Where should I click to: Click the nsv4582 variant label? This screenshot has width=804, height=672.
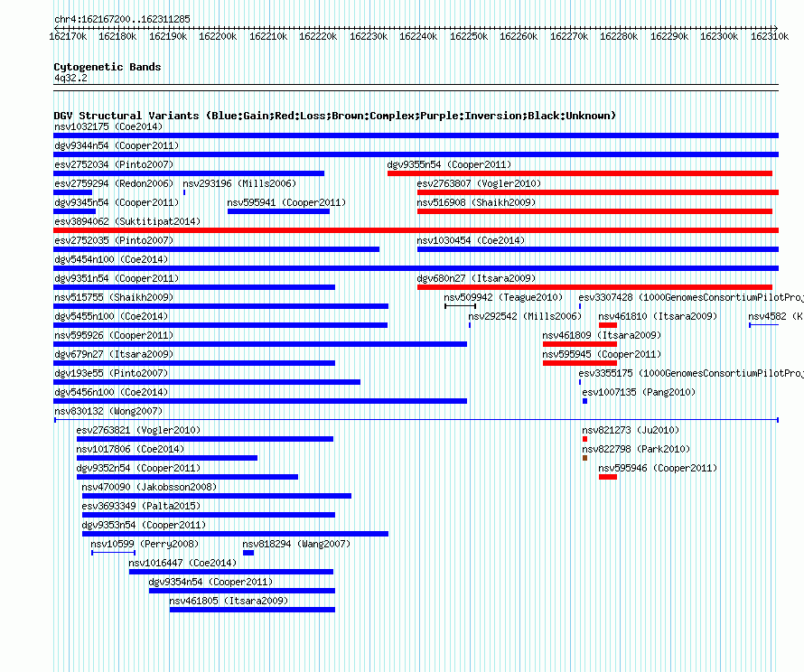pyautogui.click(x=776, y=316)
